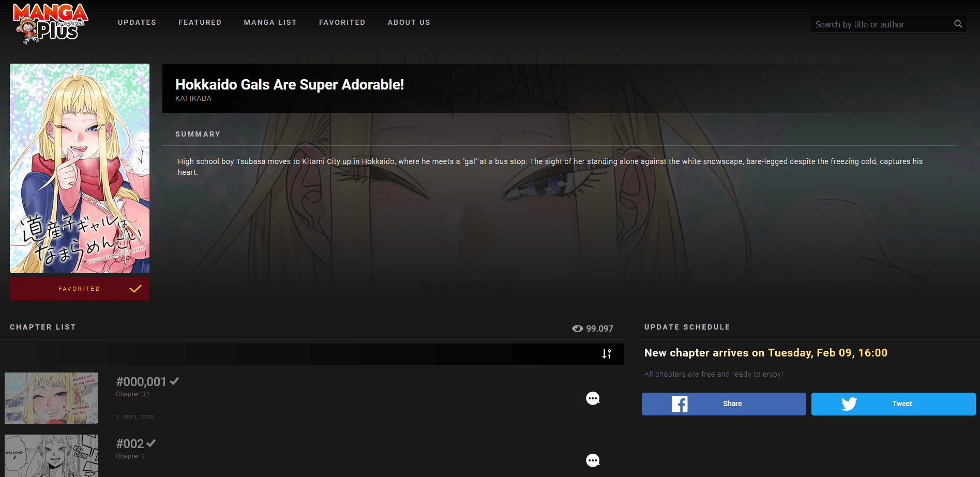Click the date '1. SEPT. 2020'
Image resolution: width=980 pixels, height=477 pixels.
[x=135, y=416]
